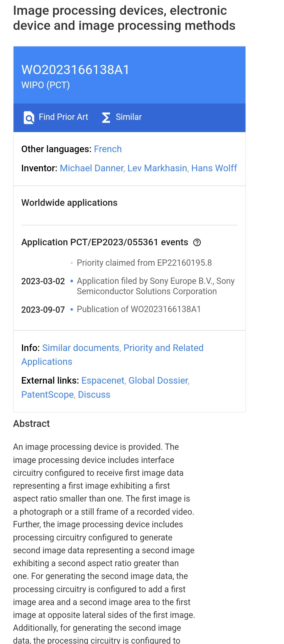Screen dimensions: 284x644
Task: Open the PatentScope link
Action: pyautogui.click(x=47, y=395)
